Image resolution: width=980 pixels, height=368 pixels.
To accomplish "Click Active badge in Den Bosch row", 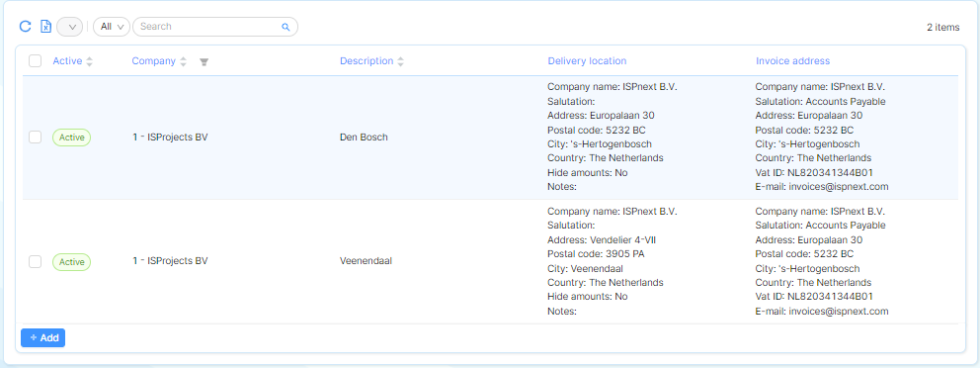I will [72, 138].
